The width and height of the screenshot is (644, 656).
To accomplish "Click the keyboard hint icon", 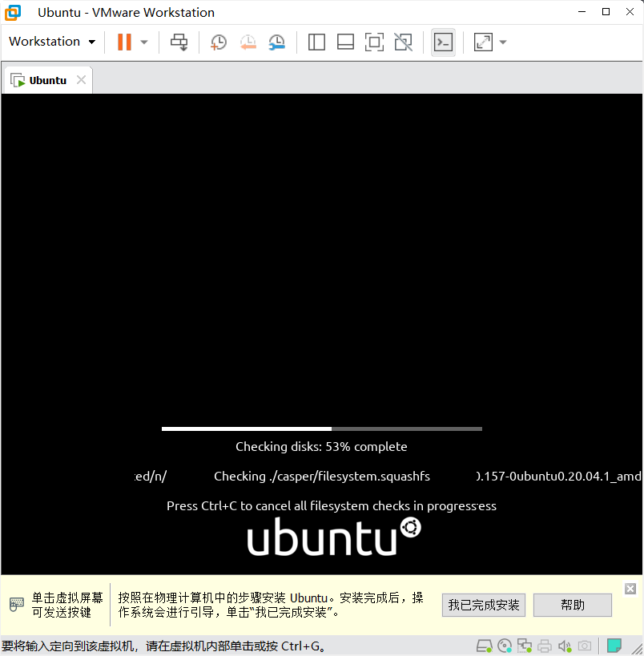I will [16, 605].
